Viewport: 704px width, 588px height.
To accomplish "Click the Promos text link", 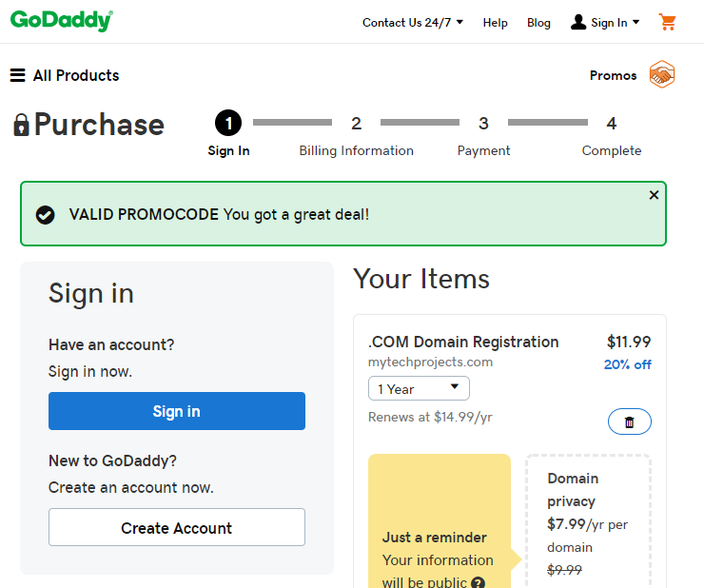I will click(x=614, y=75).
